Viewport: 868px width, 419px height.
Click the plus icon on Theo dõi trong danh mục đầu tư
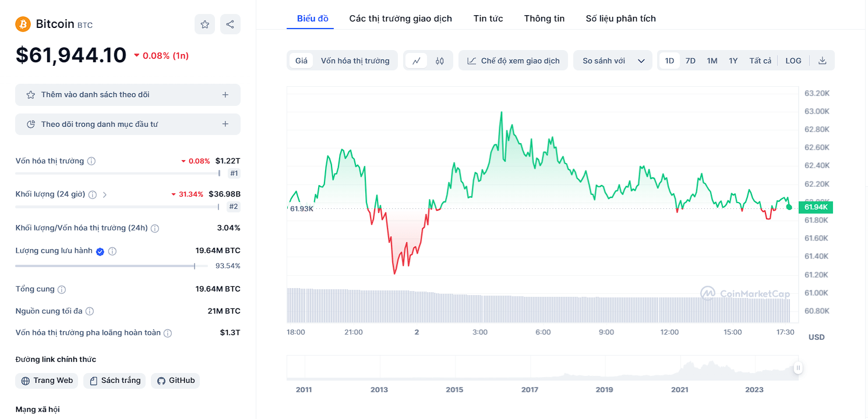[x=225, y=124]
